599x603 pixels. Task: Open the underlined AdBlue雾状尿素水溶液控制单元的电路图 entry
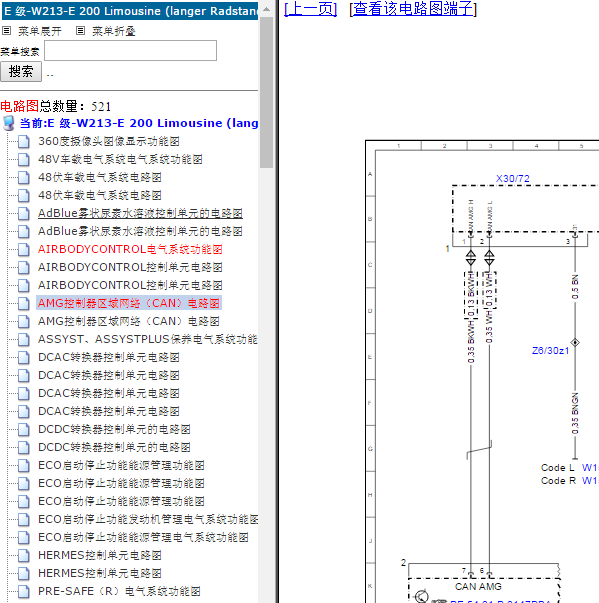(140, 213)
